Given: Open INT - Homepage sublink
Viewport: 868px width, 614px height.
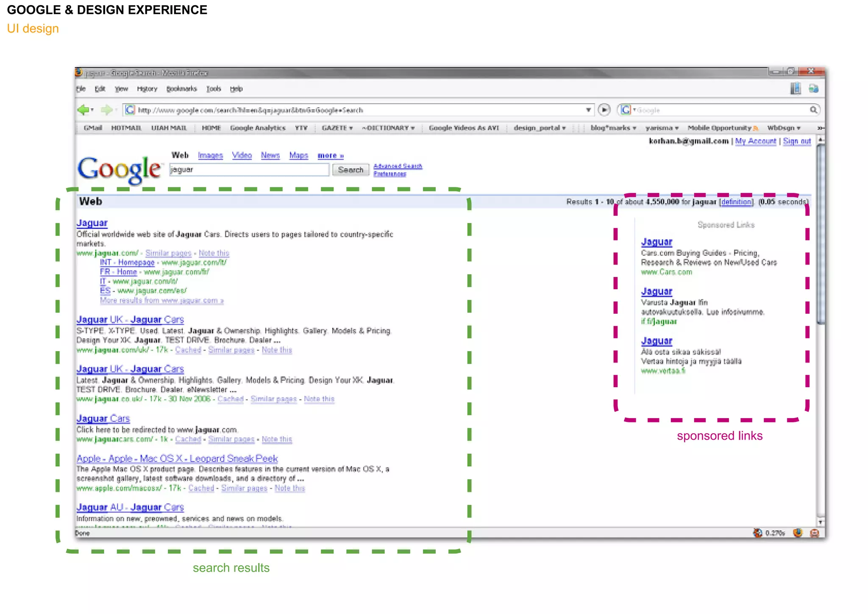Looking at the screenshot, I should [127, 262].
